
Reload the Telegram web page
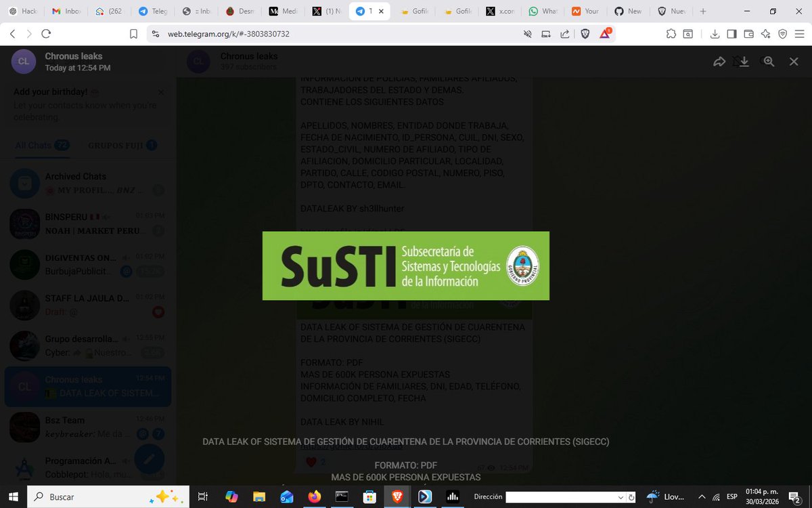click(46, 34)
